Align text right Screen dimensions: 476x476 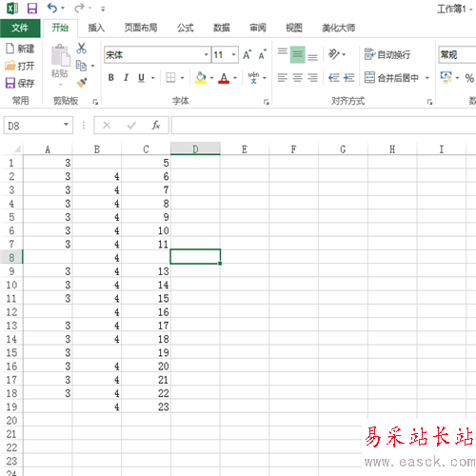point(313,78)
